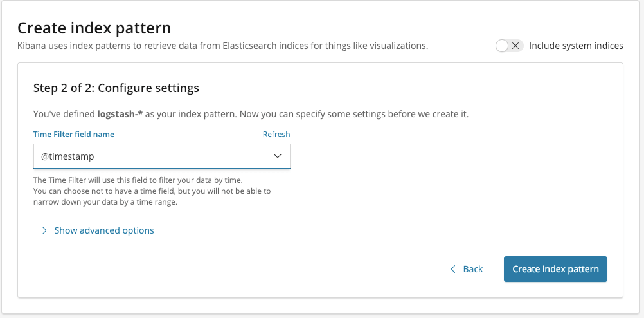This screenshot has height=318, width=644.
Task: Click the Create index pattern button
Action: pyautogui.click(x=555, y=269)
